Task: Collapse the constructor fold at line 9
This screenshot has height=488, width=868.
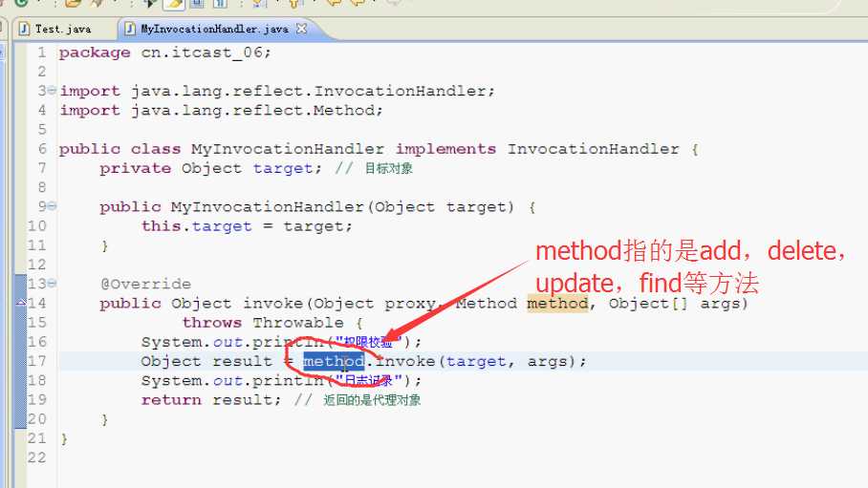Action: point(52,206)
